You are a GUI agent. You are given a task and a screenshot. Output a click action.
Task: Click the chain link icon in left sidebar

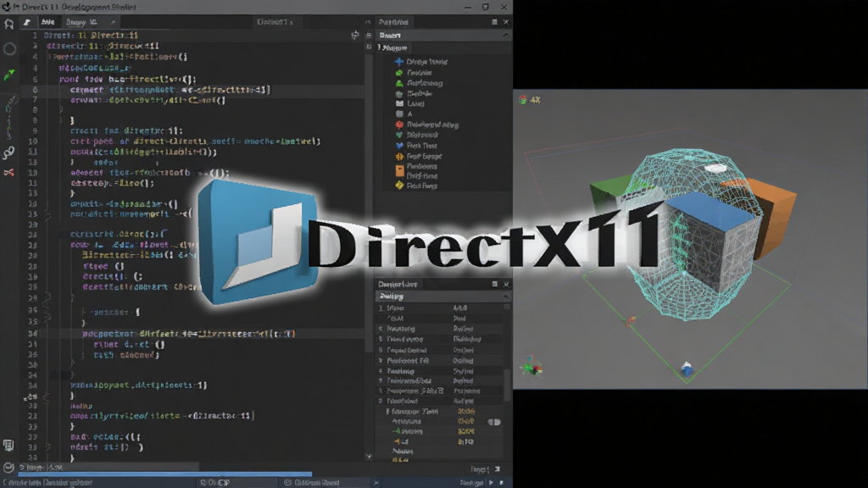(x=8, y=152)
